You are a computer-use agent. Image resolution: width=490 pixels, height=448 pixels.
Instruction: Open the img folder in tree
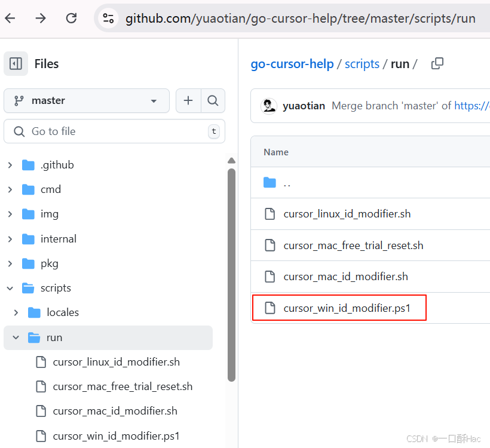coord(50,214)
